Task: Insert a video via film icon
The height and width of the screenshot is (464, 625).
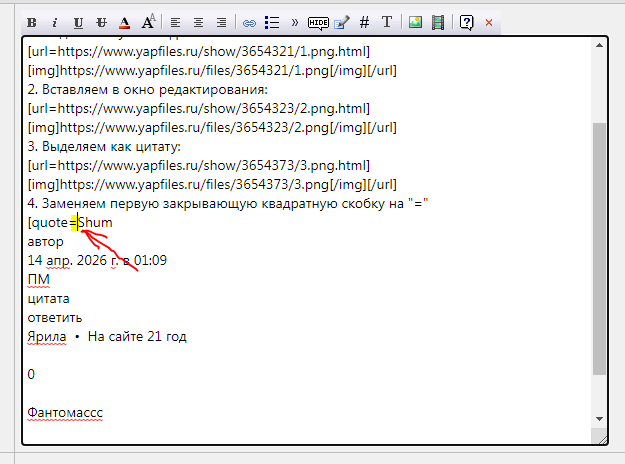Action: [437, 21]
